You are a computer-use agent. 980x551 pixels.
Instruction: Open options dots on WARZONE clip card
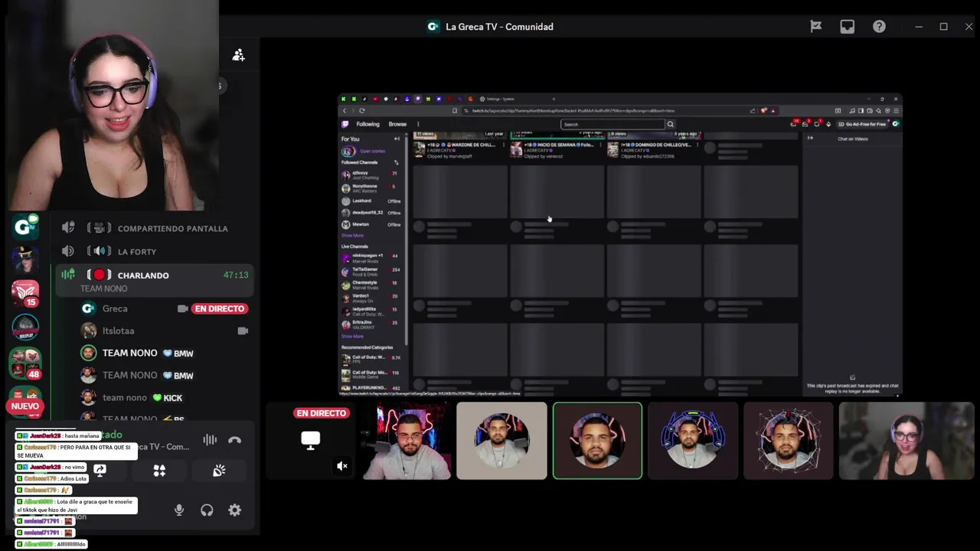coord(504,145)
